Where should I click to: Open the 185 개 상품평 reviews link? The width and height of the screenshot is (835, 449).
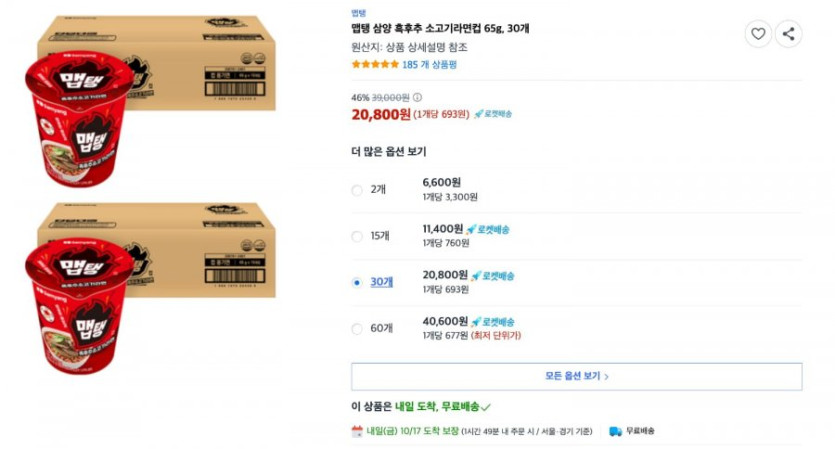pos(430,65)
